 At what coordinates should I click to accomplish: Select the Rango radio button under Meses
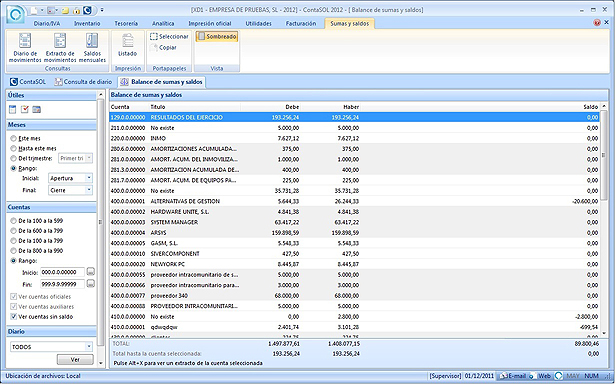13,168
